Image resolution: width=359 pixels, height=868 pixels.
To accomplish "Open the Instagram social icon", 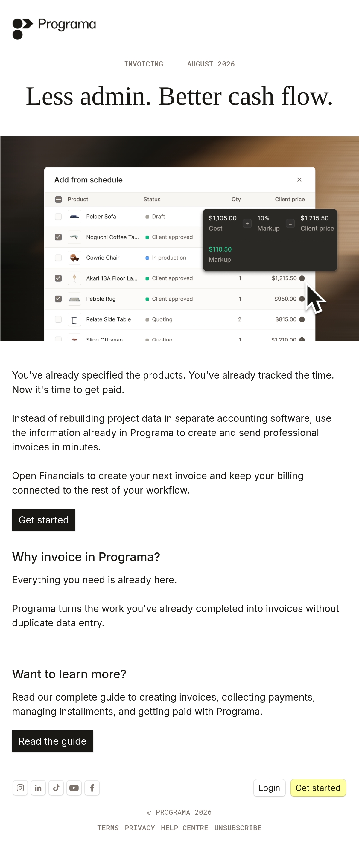I will pos(20,788).
